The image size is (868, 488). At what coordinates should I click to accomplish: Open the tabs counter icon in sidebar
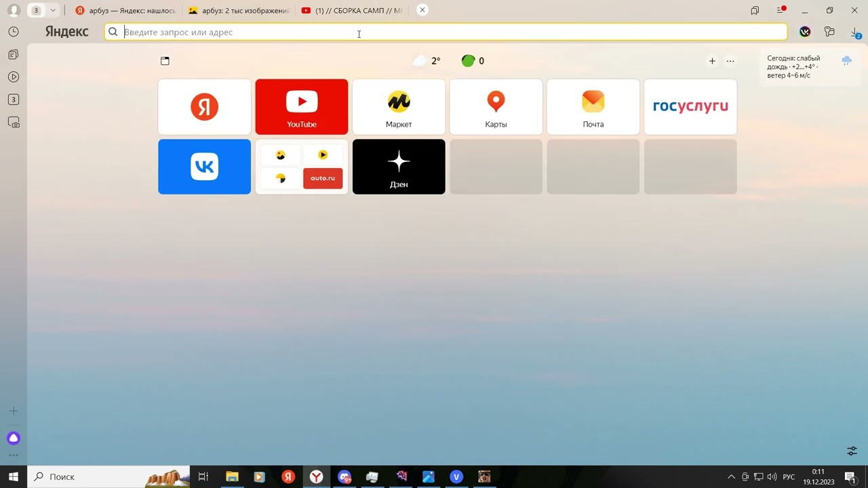[14, 100]
